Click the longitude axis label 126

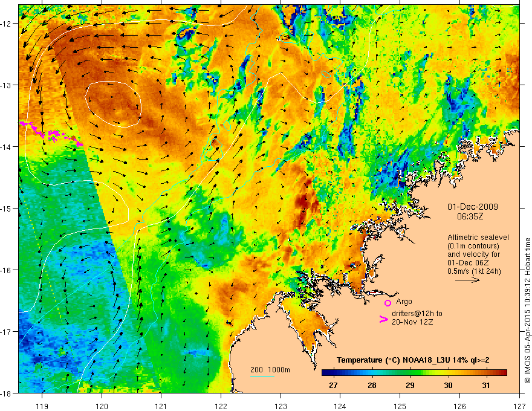459,406
